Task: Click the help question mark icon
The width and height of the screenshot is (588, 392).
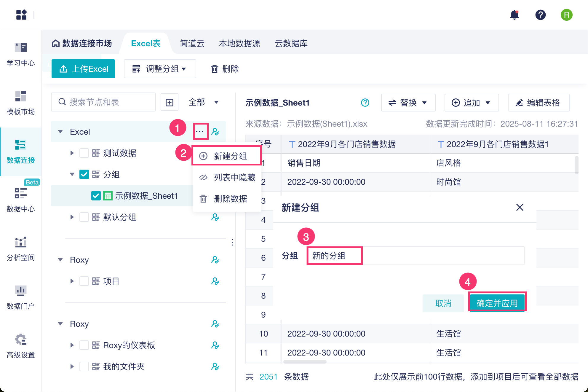Action: 540,15
